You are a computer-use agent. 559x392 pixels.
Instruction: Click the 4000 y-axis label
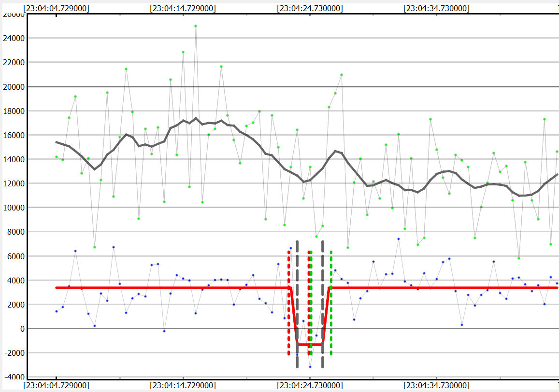[15, 280]
